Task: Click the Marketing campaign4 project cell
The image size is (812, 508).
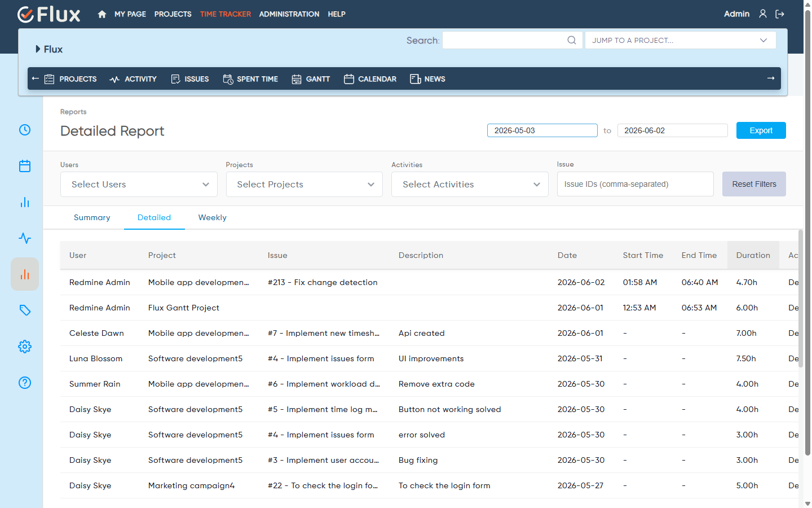Action: (192, 485)
